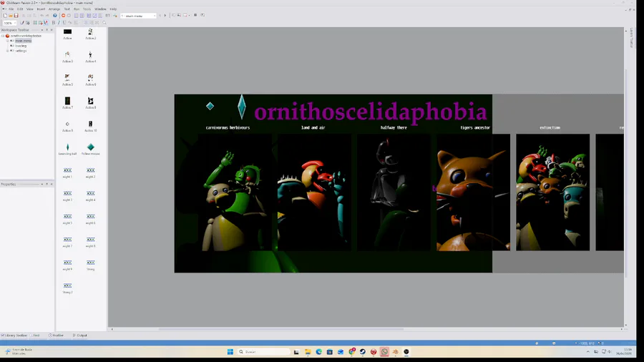Viewport: 644px width, 362px height.
Task: Open the Workspace Toolbar options arrow
Action: 42,30
